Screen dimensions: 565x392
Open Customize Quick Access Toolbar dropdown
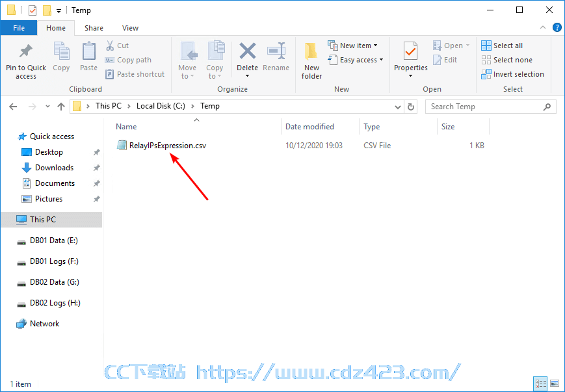coord(59,11)
